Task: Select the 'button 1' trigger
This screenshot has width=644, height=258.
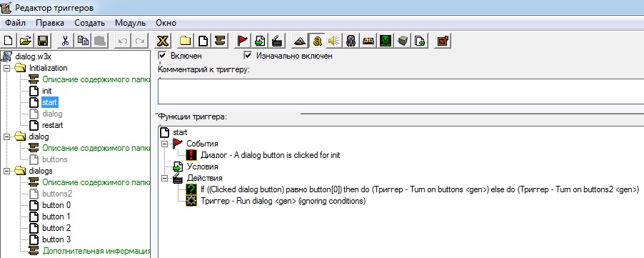Action: (x=56, y=217)
